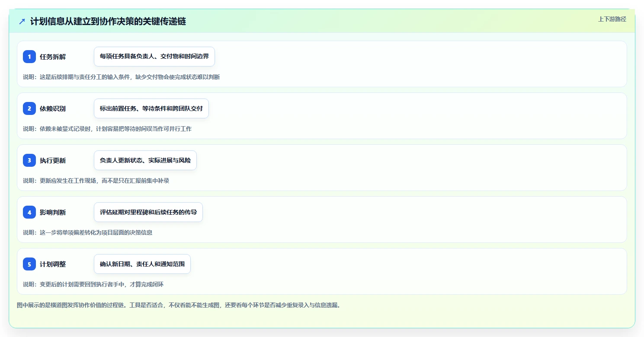644x337 pixels.
Task: Select the 计划调整 step label
Action: (53, 264)
